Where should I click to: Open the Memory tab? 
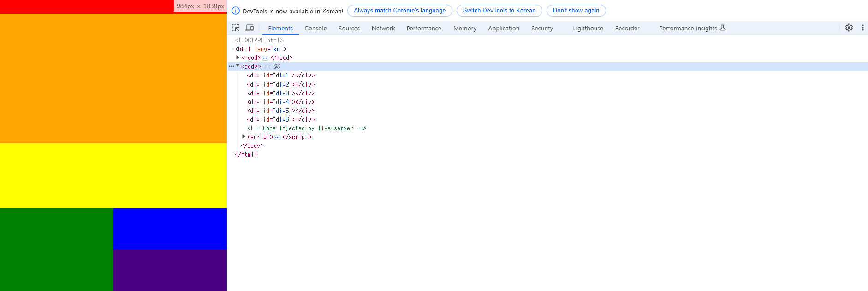click(465, 28)
